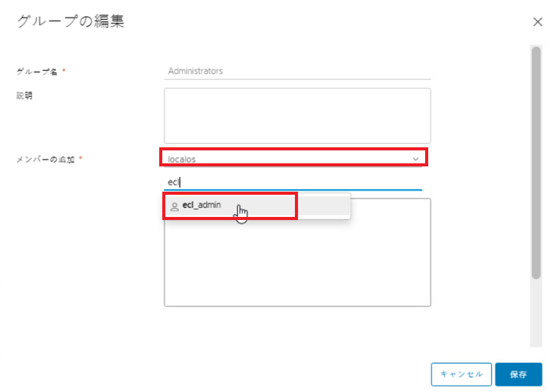This screenshot has height=392, width=551.
Task: Click the user icon beside ecl_admin
Action: tap(174, 206)
